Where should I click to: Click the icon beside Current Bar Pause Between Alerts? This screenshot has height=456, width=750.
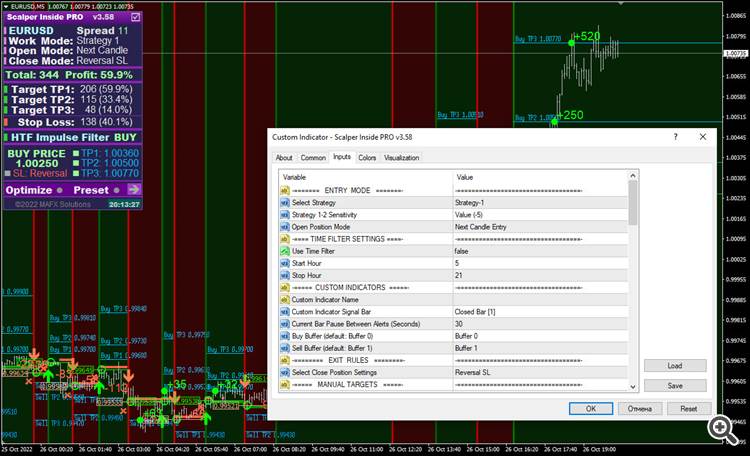[285, 324]
